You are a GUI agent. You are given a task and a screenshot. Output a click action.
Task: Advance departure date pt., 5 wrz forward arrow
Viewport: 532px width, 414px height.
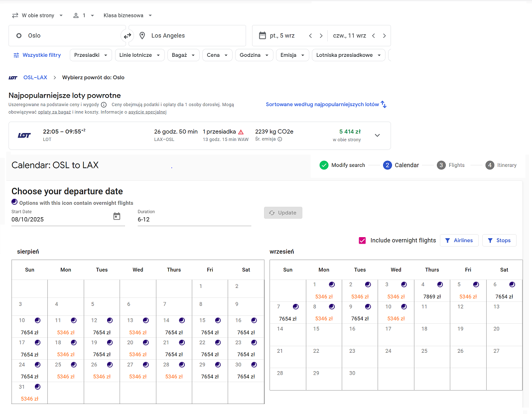point(321,36)
